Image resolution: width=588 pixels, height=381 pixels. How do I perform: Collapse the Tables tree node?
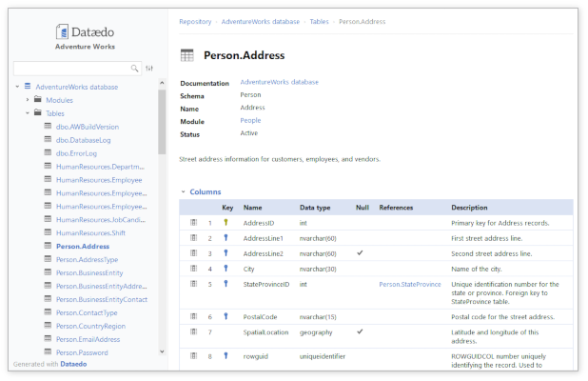28,113
